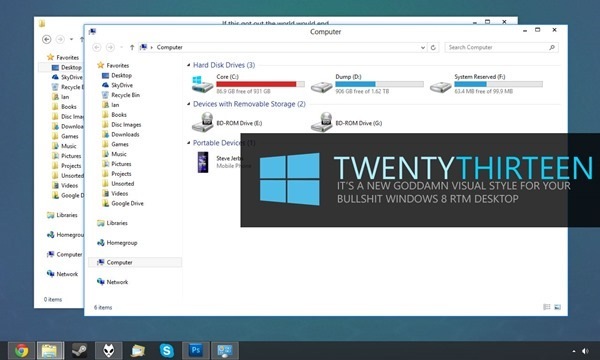Select the mobile phone device icon

click(x=203, y=162)
